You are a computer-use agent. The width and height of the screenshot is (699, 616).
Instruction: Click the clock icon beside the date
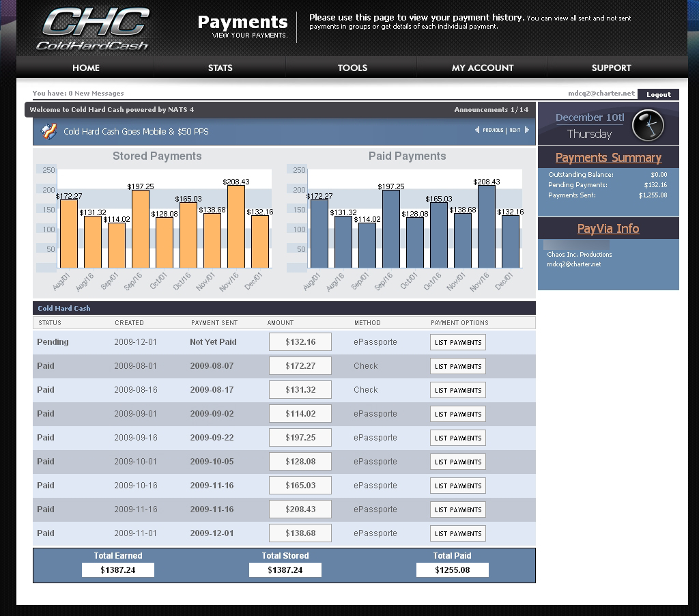click(648, 126)
